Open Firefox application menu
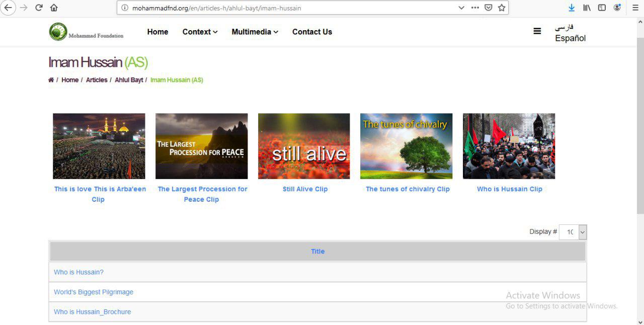Screen dimensions: 644x325 pyautogui.click(x=635, y=8)
